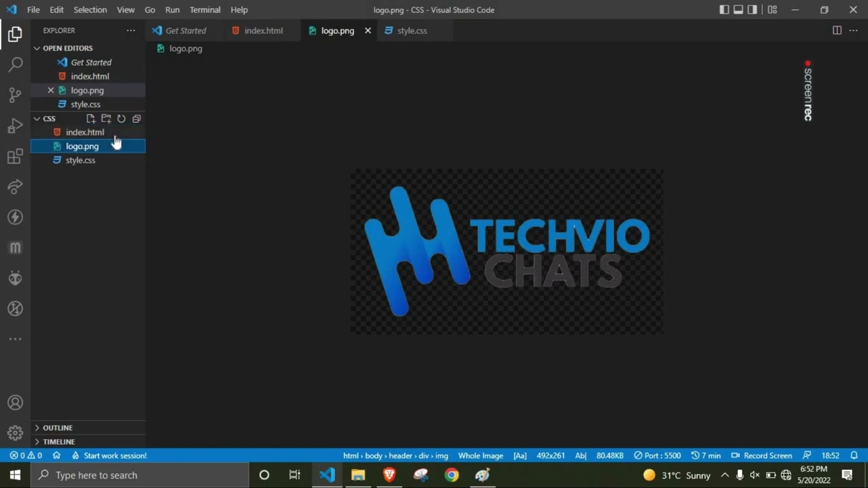Open style.css in CSS folder
Image resolution: width=868 pixels, height=488 pixels.
pyautogui.click(x=87, y=161)
